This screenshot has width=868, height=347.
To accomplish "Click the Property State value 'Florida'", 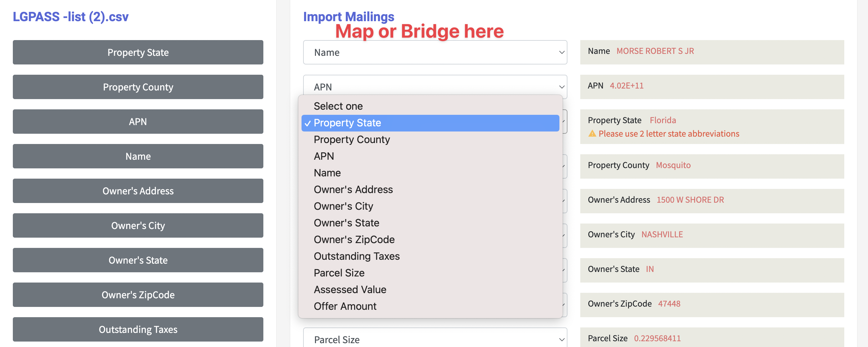I will tap(662, 120).
